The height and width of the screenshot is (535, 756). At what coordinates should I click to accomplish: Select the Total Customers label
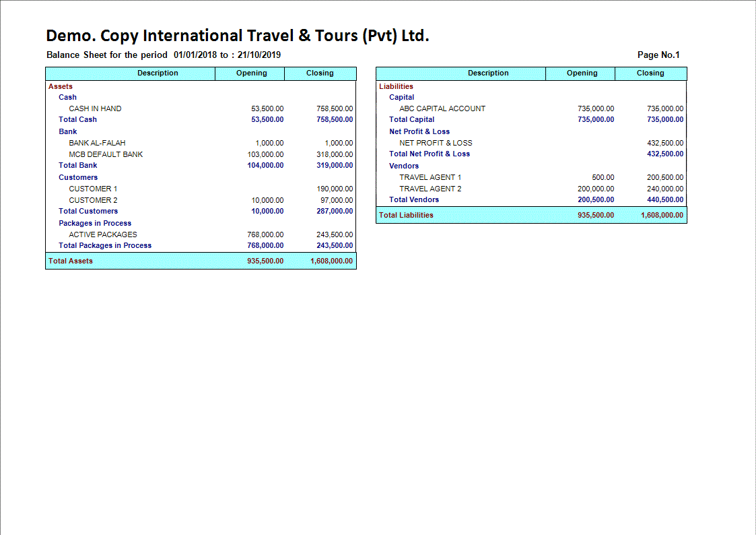88,211
